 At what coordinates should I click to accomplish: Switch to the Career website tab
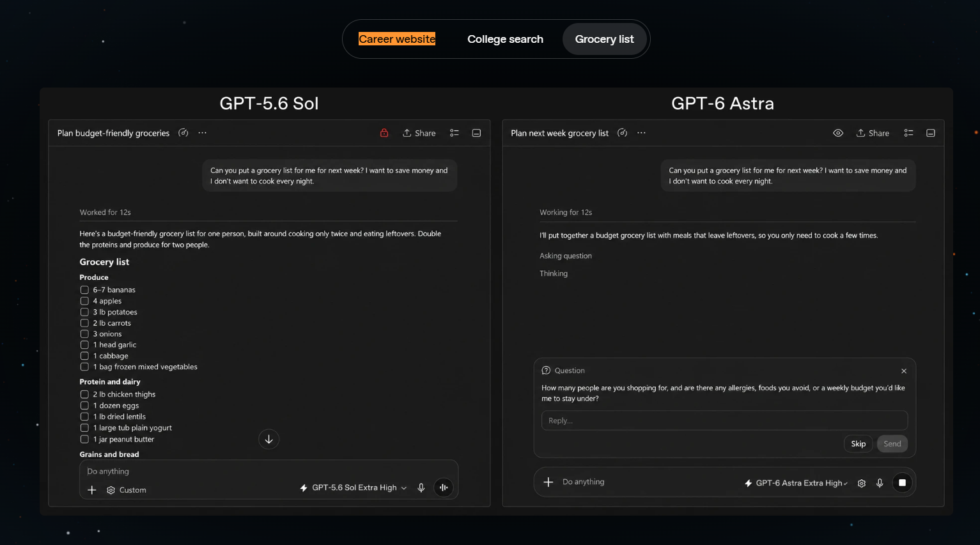pos(397,39)
